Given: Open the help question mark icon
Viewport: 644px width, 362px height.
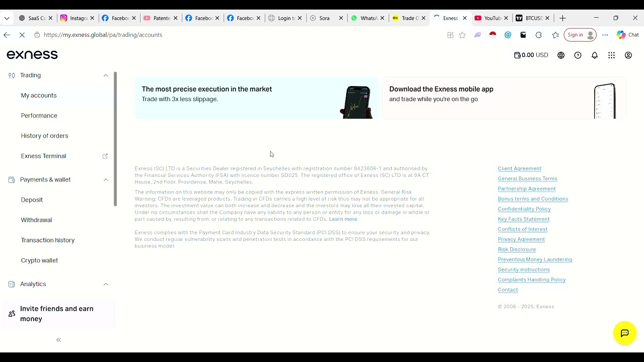Looking at the screenshot, I should 578,55.
